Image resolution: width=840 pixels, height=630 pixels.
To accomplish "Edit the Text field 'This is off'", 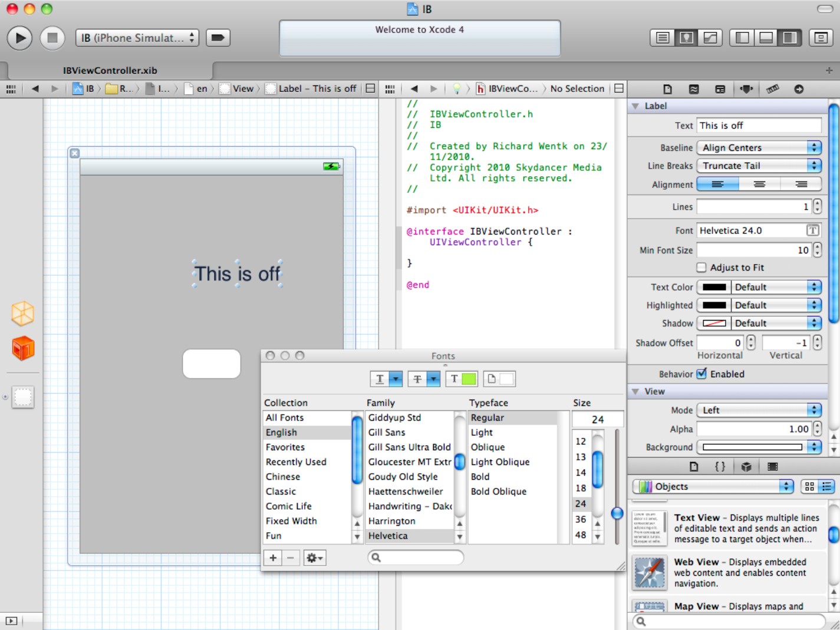I will click(759, 126).
